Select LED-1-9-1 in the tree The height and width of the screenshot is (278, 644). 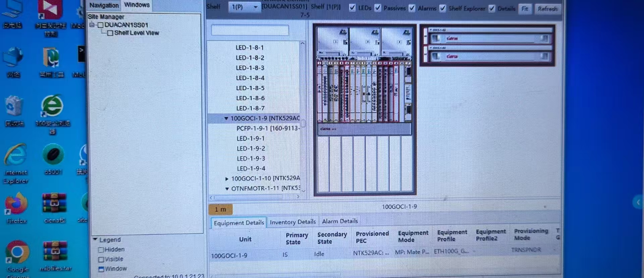coord(251,138)
